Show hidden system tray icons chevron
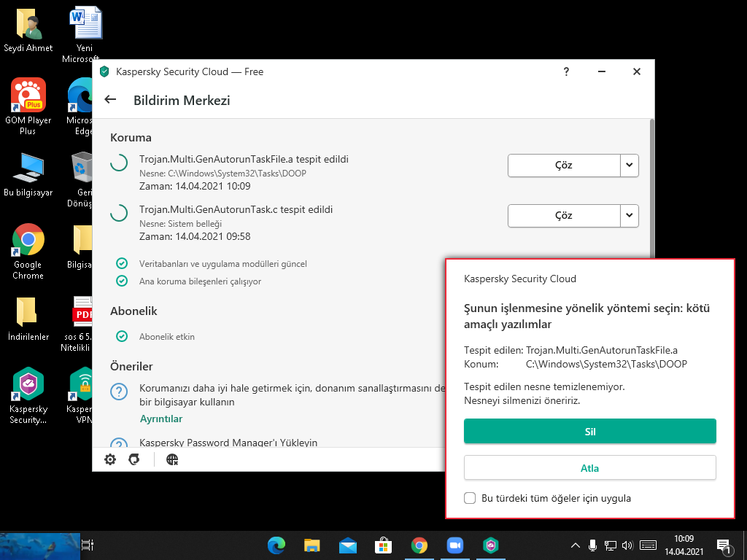 point(576,545)
